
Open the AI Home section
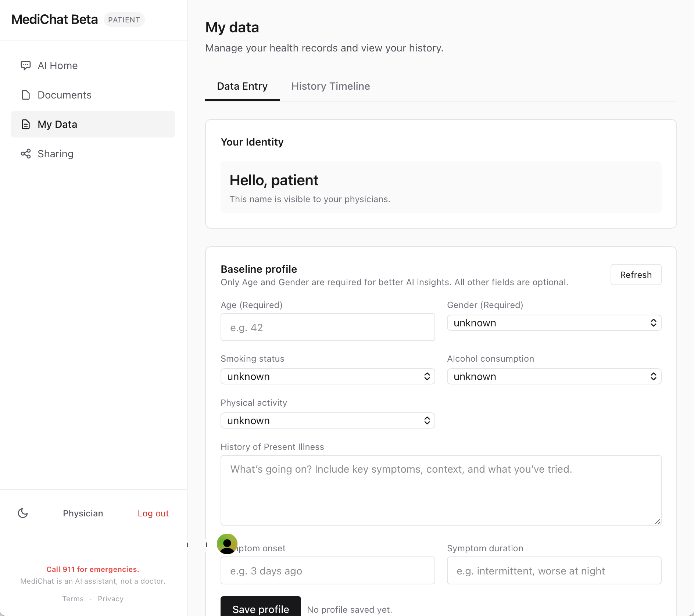[x=57, y=65]
